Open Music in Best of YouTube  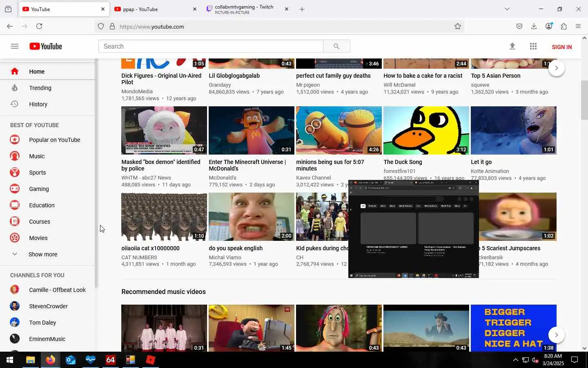pos(47,156)
